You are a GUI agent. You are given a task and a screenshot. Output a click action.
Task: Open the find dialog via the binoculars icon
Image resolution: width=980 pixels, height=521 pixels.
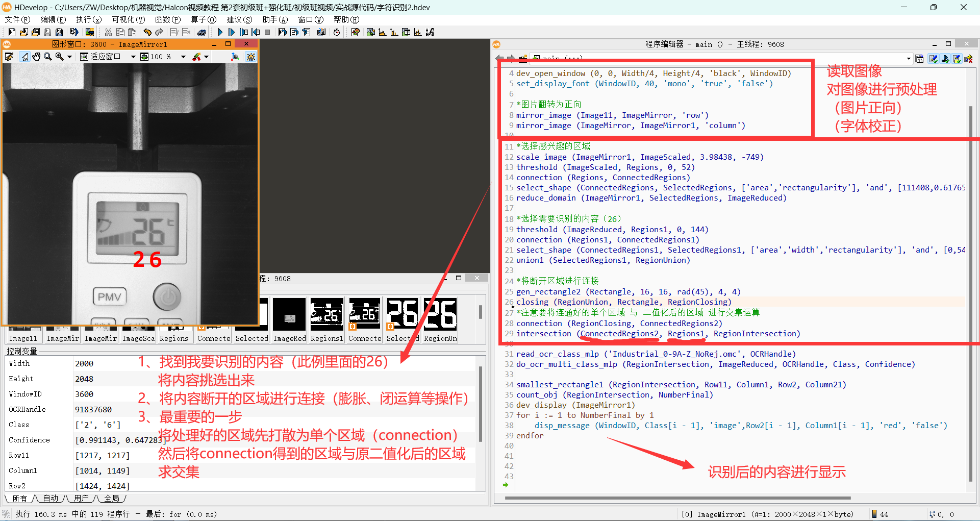[201, 32]
